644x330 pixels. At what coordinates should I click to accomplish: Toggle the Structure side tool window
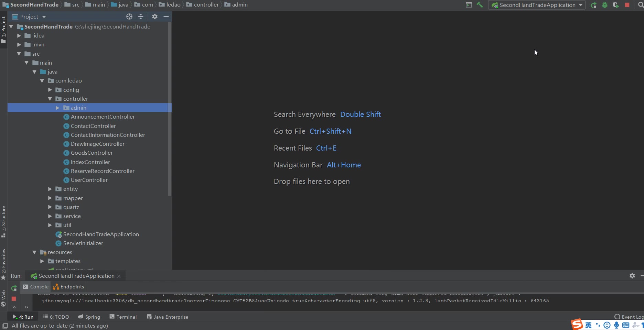3,221
